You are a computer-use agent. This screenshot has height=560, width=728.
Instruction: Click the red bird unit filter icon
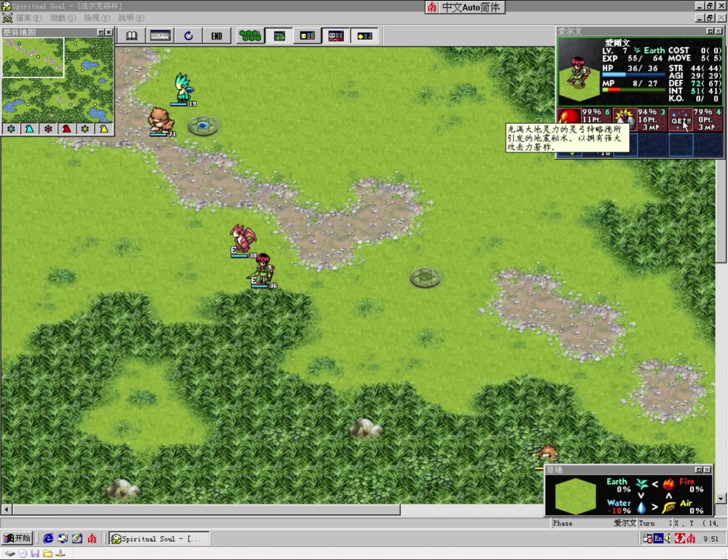pos(66,129)
